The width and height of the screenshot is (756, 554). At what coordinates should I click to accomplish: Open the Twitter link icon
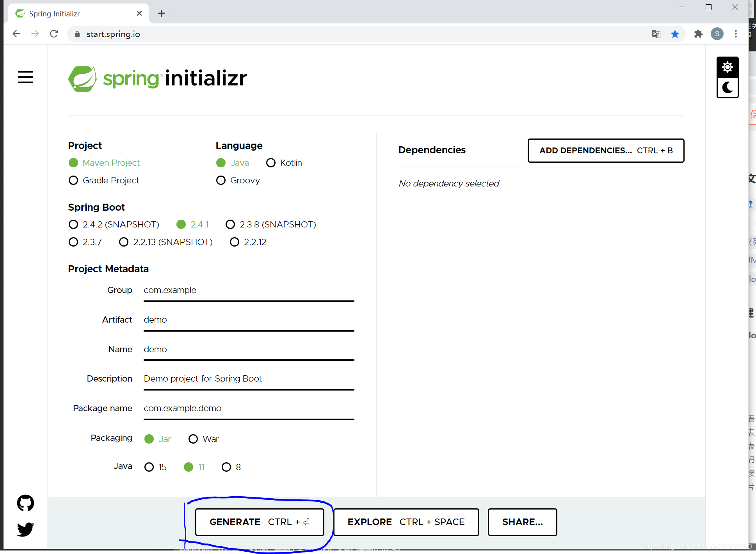pos(25,529)
